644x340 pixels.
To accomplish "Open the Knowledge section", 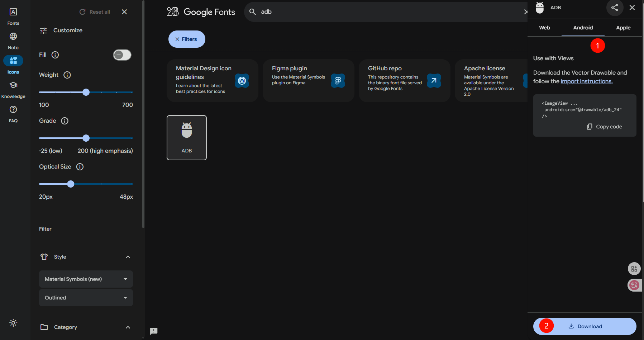I will (13, 90).
